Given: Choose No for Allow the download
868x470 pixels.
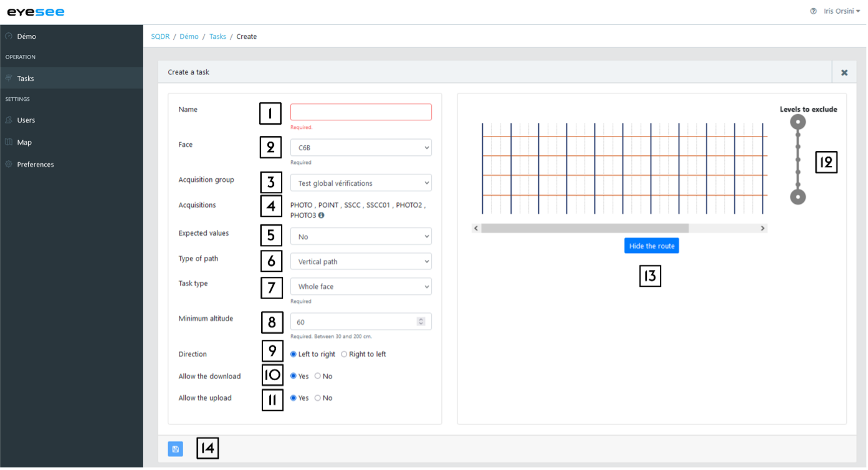Looking at the screenshot, I should tap(318, 376).
